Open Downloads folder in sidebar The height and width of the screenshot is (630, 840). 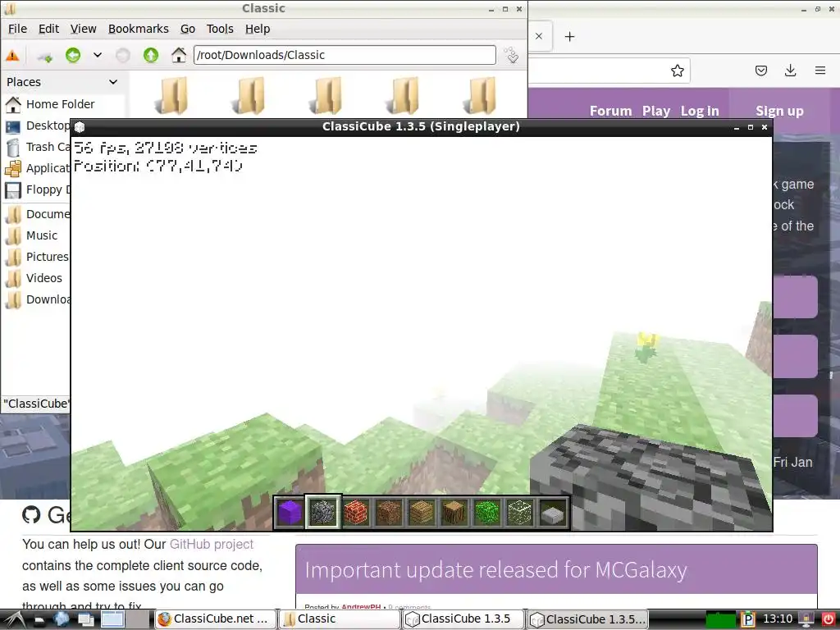click(38, 299)
